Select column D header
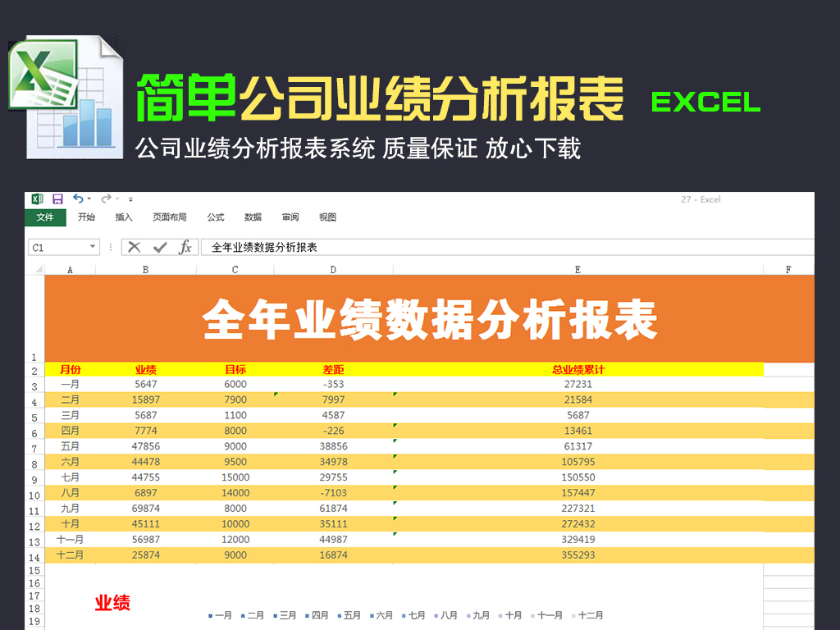The height and width of the screenshot is (630, 840). (x=333, y=269)
